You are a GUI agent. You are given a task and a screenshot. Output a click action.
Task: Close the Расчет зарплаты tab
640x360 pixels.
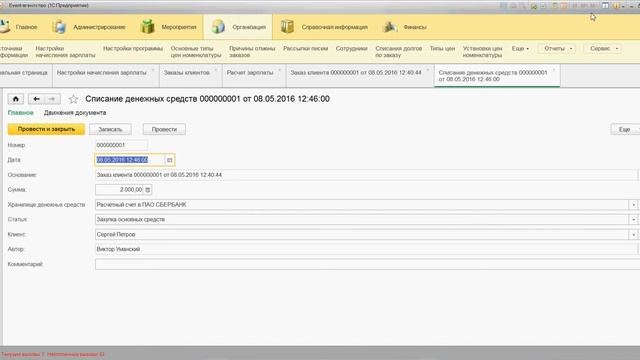(x=280, y=70)
